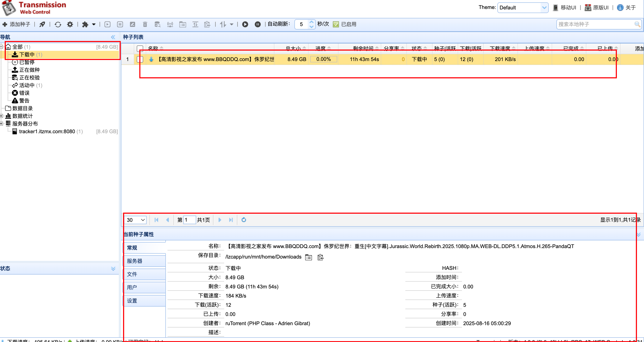
Task: Tick the checkbox for torrent row 1
Action: [140, 59]
